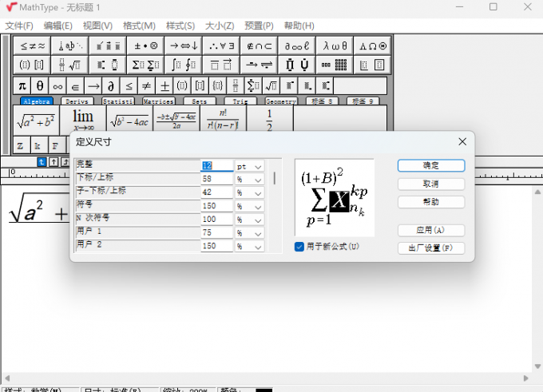Screen dimensions: 543x392
Task: Open the summation templates palette
Action: coord(145,65)
